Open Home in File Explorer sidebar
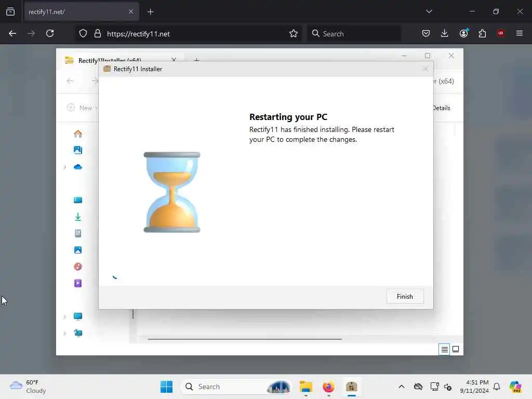 (78, 134)
